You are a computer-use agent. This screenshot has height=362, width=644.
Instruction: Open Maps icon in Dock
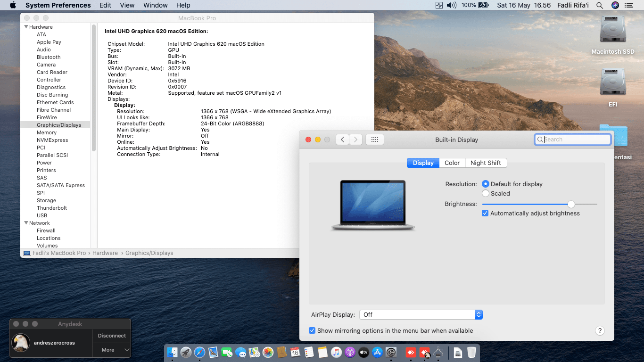click(255, 352)
